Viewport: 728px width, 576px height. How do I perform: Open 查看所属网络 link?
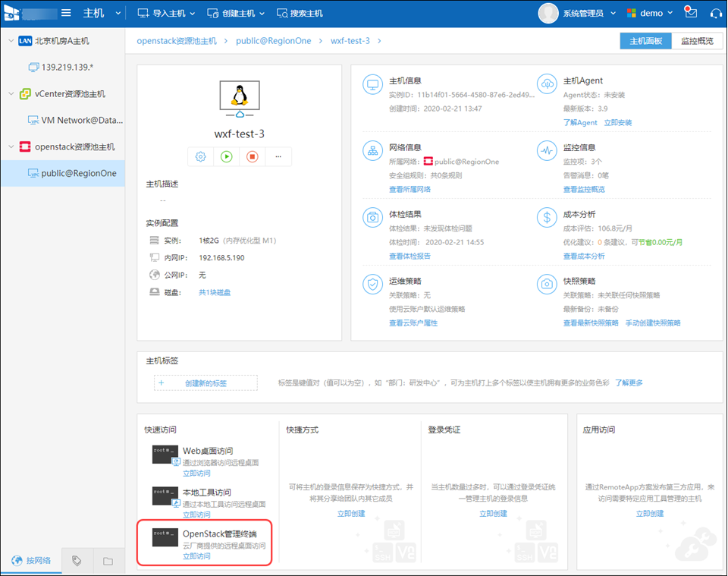pyautogui.click(x=409, y=189)
